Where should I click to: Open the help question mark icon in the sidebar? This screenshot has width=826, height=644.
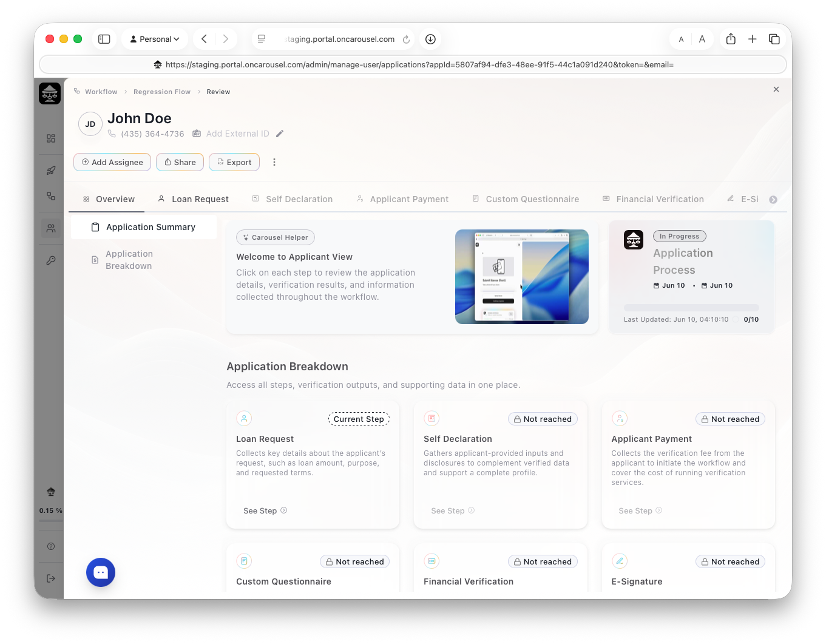(51, 546)
